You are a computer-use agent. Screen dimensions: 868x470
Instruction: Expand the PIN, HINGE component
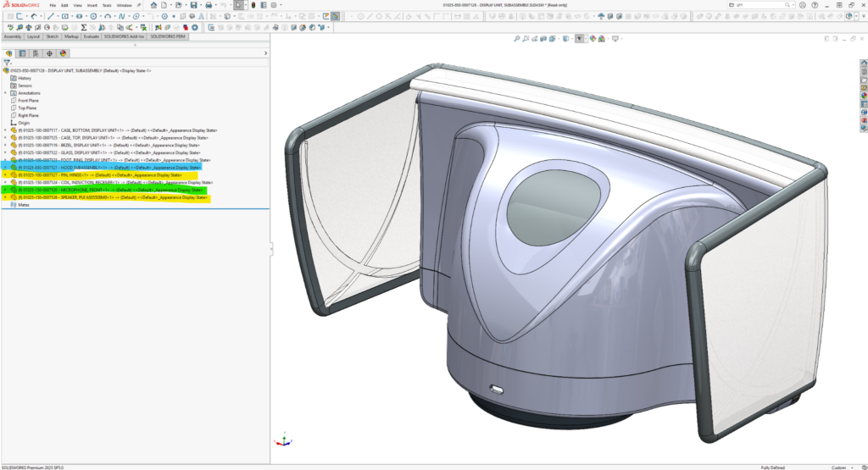[6, 174]
